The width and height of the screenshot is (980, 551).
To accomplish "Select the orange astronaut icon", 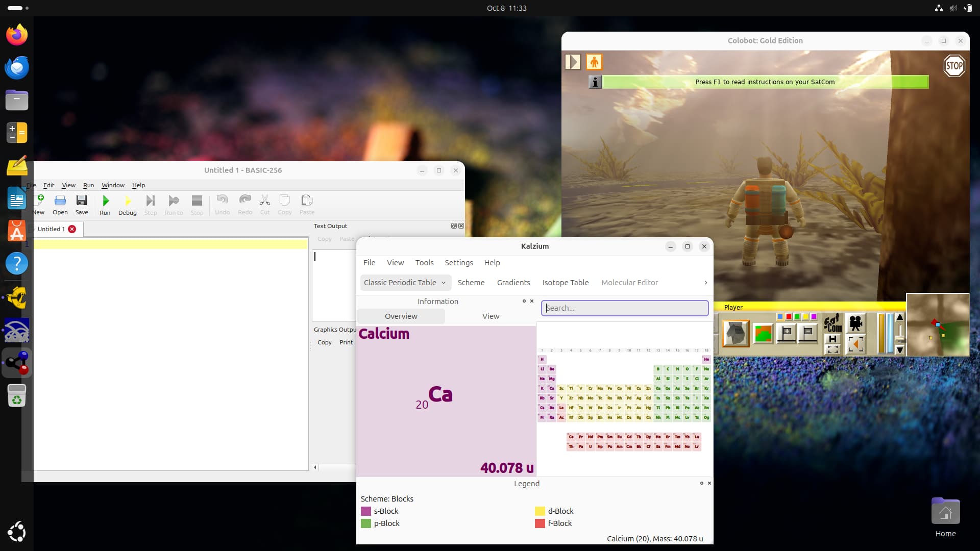I will pos(594,62).
